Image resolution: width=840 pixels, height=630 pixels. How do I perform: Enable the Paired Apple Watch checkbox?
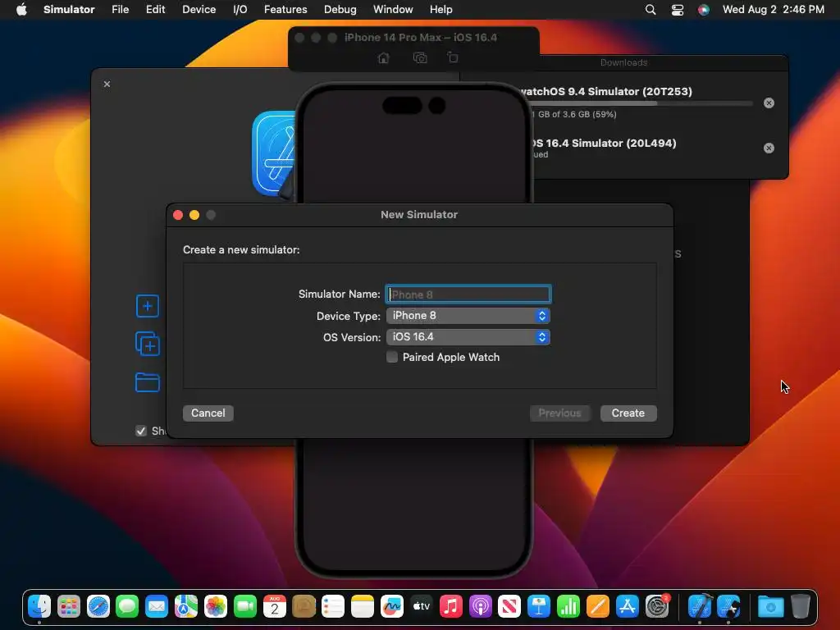(x=392, y=358)
